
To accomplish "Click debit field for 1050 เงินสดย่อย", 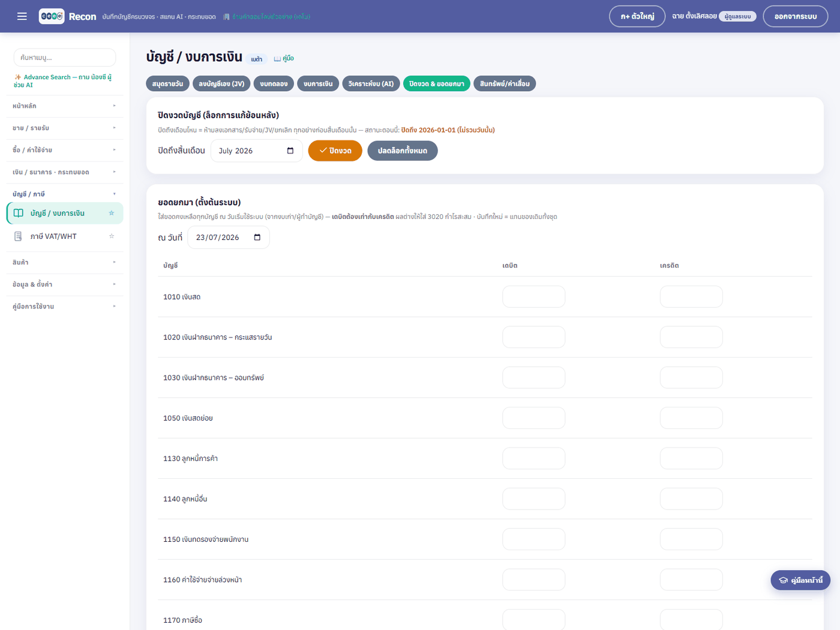I will tap(534, 418).
